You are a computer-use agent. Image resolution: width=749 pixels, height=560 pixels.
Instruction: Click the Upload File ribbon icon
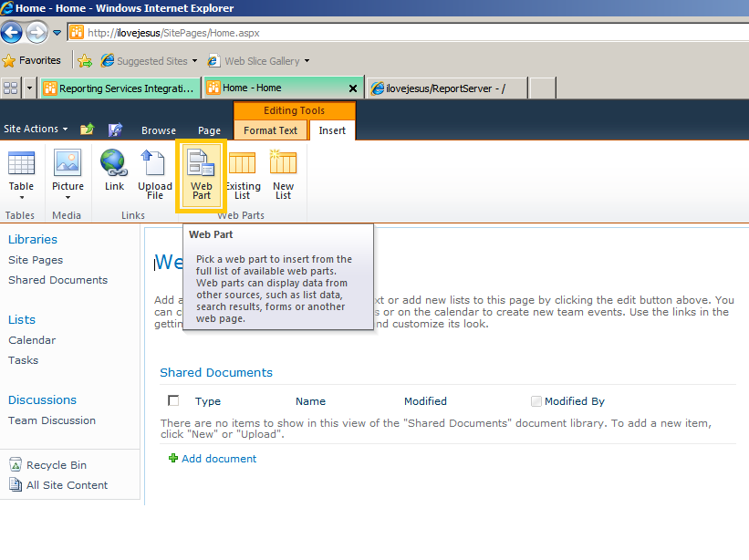pyautogui.click(x=154, y=162)
